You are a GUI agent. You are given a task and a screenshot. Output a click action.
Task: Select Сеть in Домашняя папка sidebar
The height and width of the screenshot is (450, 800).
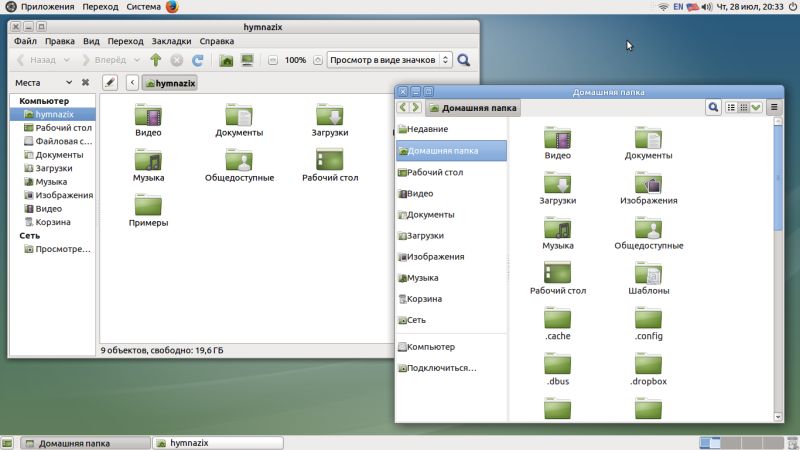(x=452, y=320)
